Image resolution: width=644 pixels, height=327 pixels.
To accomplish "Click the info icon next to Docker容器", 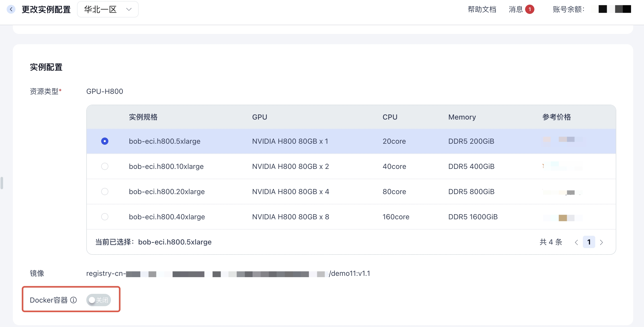I will click(73, 300).
